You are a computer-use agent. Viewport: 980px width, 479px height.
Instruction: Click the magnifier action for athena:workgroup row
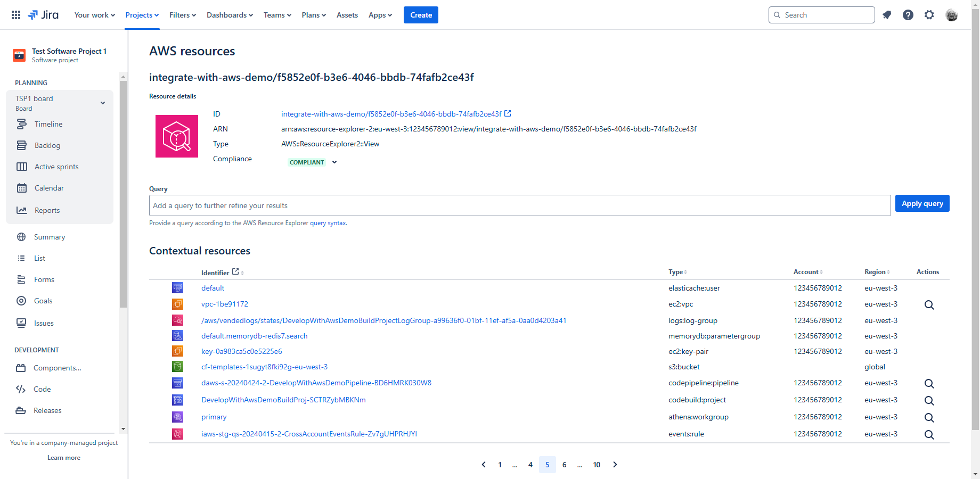(929, 418)
